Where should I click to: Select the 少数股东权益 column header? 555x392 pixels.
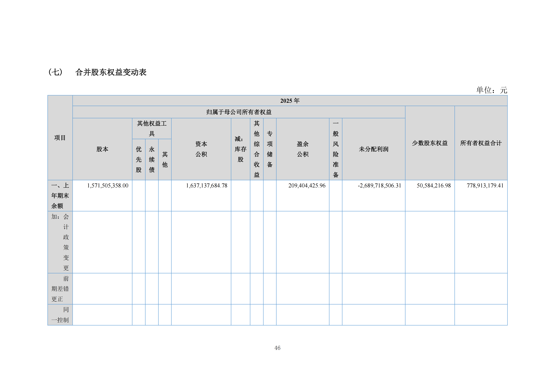(x=430, y=143)
